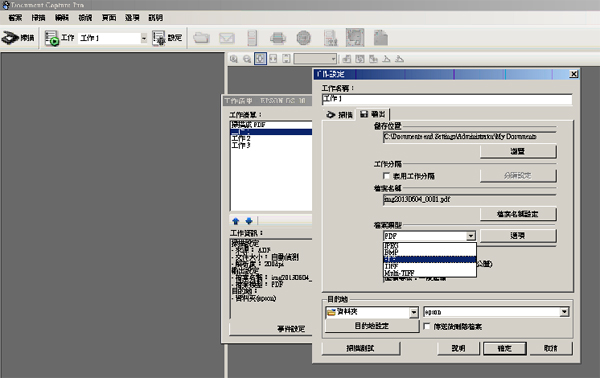Open the job settings gear icon in toolbar

pos(158,38)
